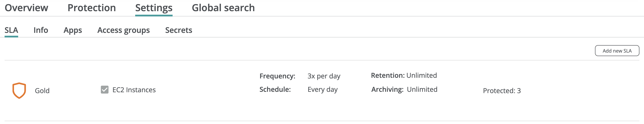The height and width of the screenshot is (124, 644).
Task: Switch to the Protection tab
Action: tap(91, 8)
